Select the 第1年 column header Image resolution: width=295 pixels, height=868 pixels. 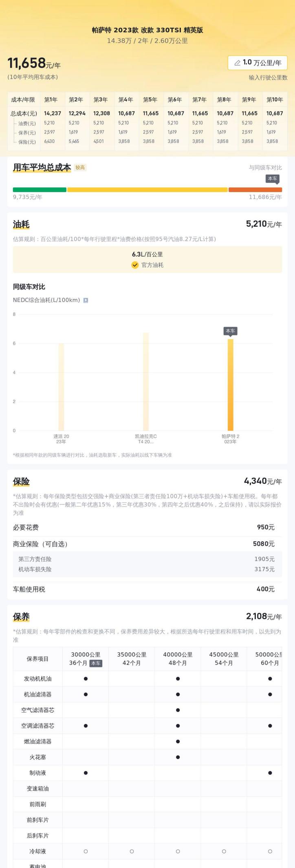click(x=51, y=100)
